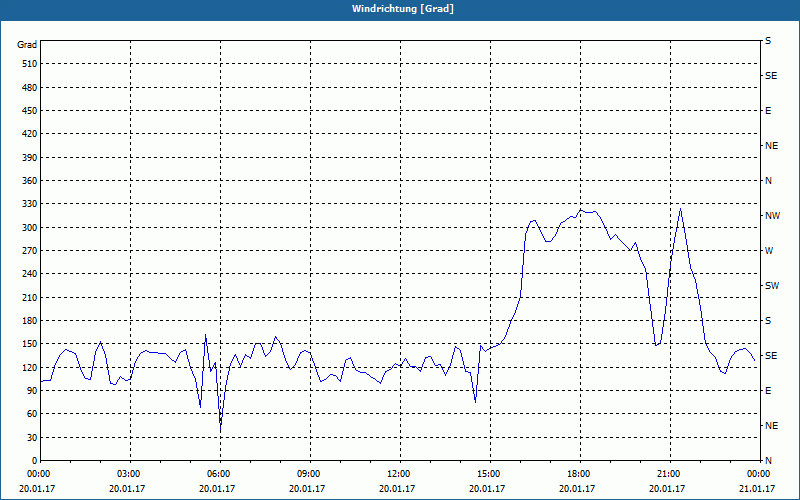The image size is (800, 500).
Task: Select the NE compass label above 30 line
Action: click(771, 426)
